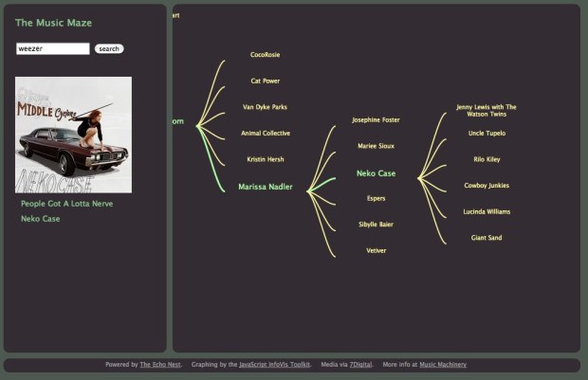Viewport: 588px width, 380px height.
Task: Open the Uncle Tupelo node
Action: [x=487, y=134]
